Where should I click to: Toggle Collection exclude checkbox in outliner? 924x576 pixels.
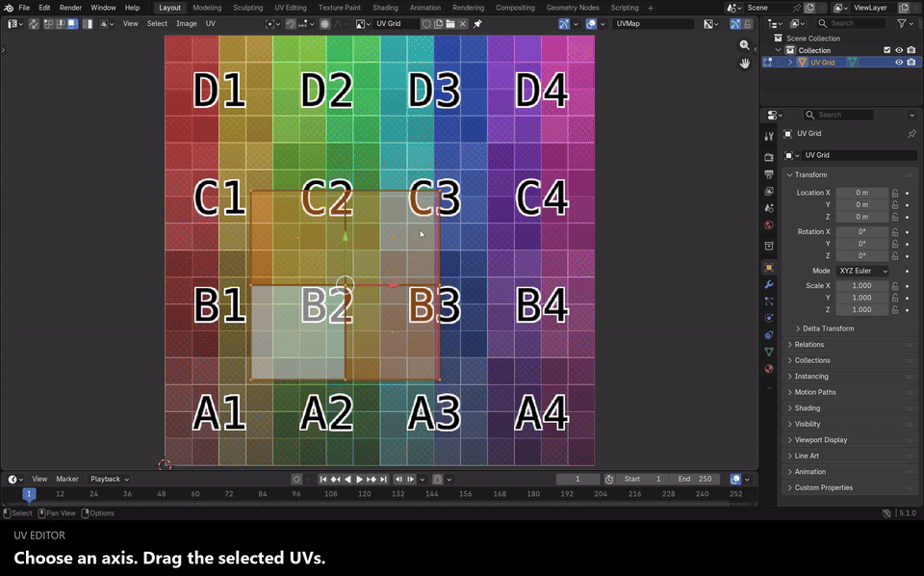(886, 50)
